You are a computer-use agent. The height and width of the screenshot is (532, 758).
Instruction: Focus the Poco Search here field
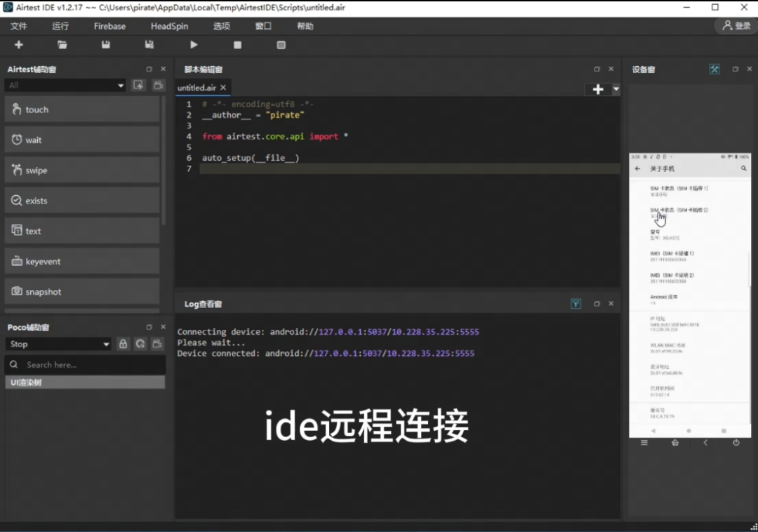pyautogui.click(x=85, y=365)
